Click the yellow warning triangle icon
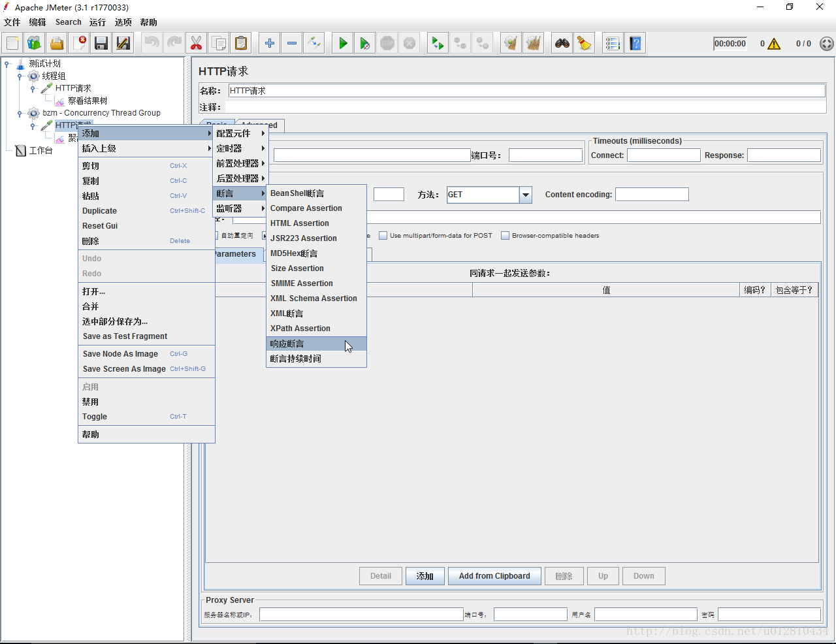 pyautogui.click(x=774, y=44)
